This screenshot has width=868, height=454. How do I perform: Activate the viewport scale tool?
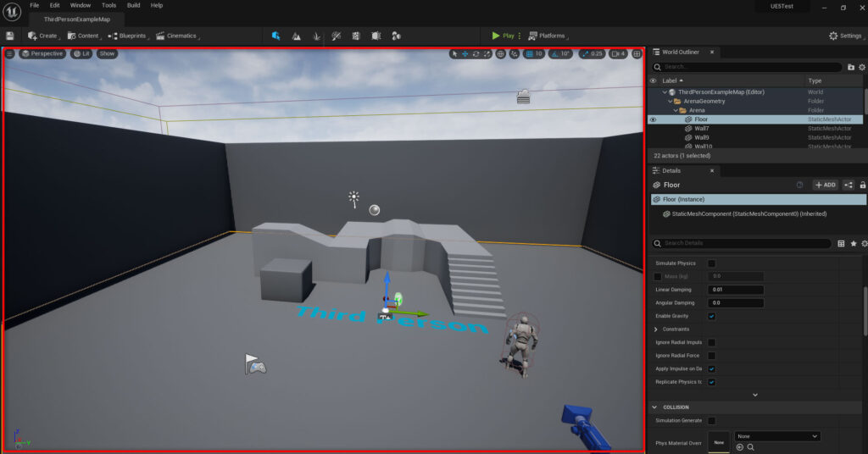click(x=487, y=53)
